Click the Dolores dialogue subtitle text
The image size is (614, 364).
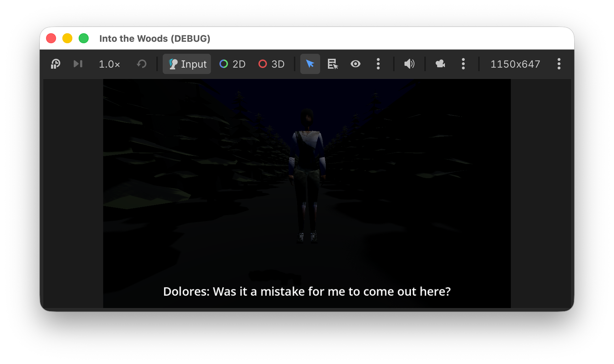[307, 291]
